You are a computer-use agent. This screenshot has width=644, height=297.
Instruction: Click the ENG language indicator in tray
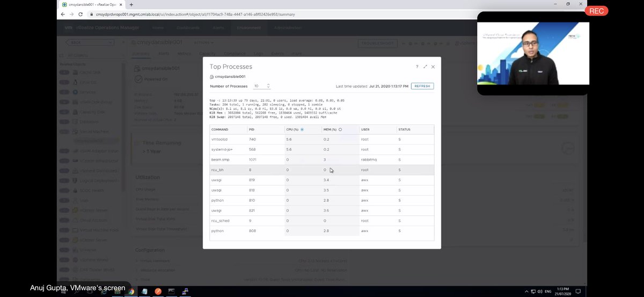coord(548,291)
